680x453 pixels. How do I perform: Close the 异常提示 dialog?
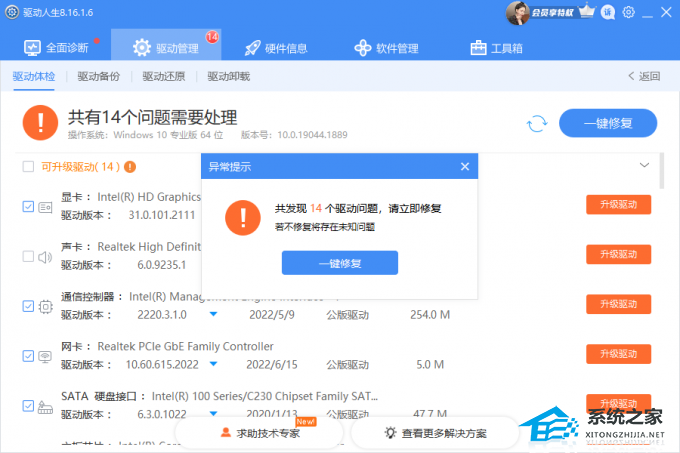tap(465, 166)
